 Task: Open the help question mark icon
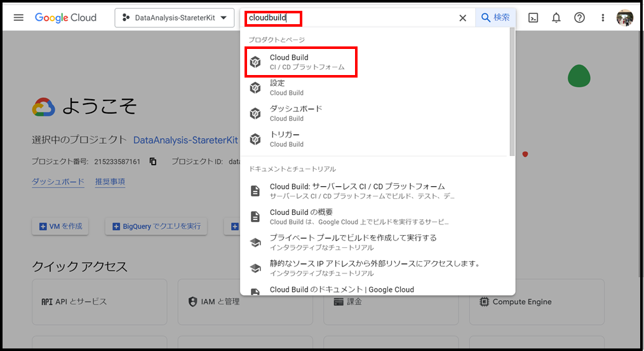coord(579,18)
